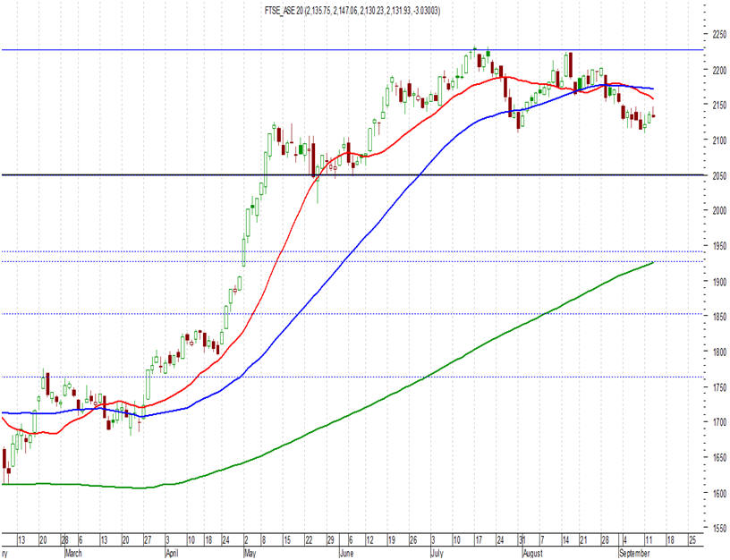Click the April label on the time axis
The image size is (730, 560).
(x=172, y=554)
